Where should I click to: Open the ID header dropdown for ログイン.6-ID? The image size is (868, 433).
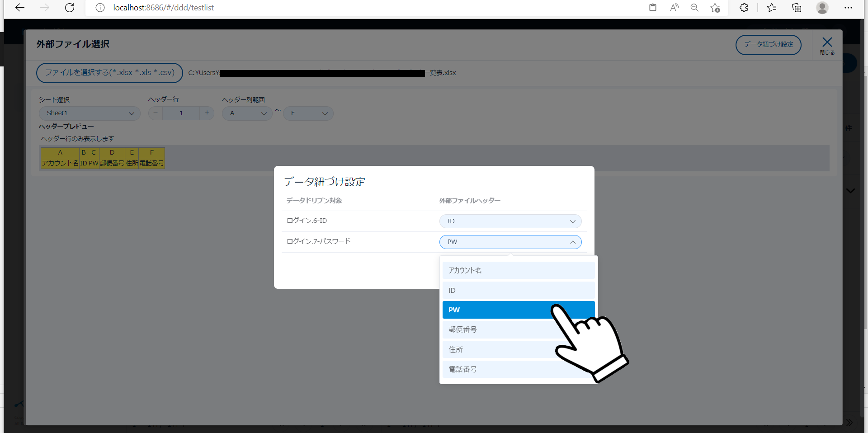pos(510,221)
